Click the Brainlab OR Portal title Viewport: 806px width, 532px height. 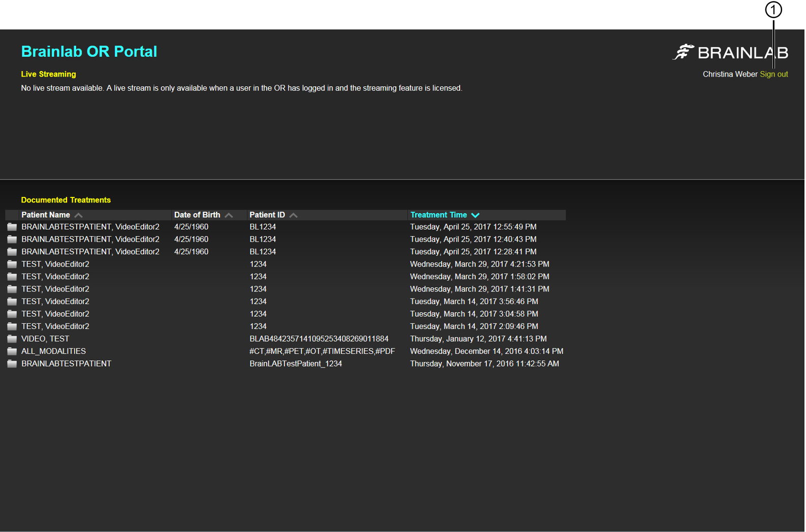(x=89, y=51)
